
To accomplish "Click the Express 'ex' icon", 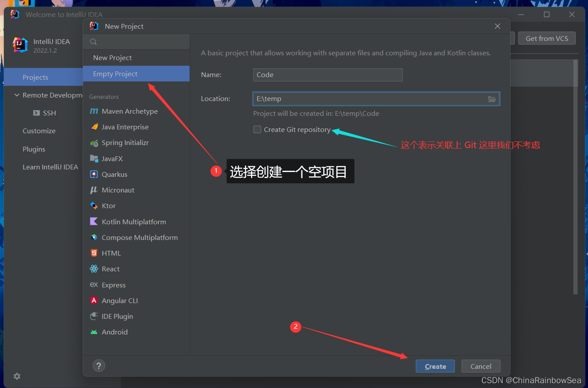I will tap(94, 284).
